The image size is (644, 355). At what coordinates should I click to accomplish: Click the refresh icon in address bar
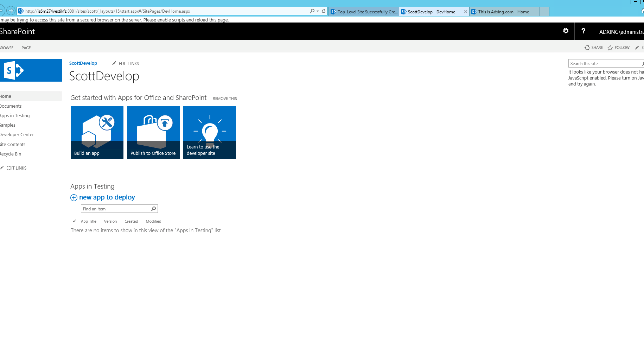pyautogui.click(x=324, y=11)
